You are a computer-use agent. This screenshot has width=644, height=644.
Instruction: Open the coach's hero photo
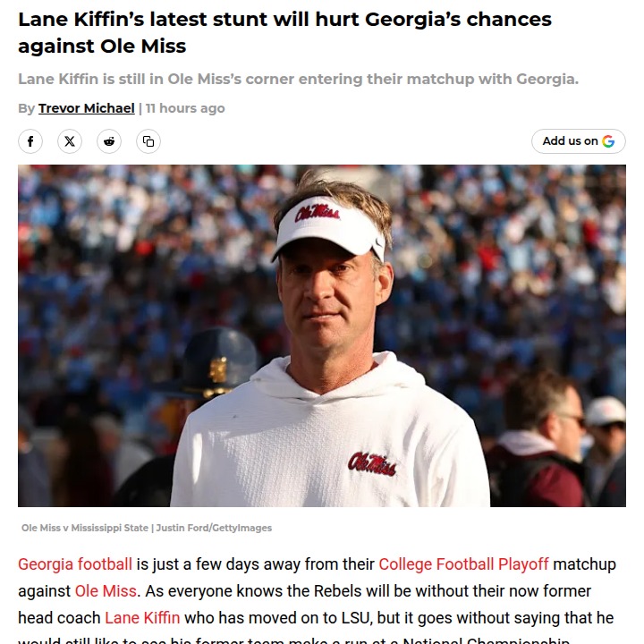[322, 335]
